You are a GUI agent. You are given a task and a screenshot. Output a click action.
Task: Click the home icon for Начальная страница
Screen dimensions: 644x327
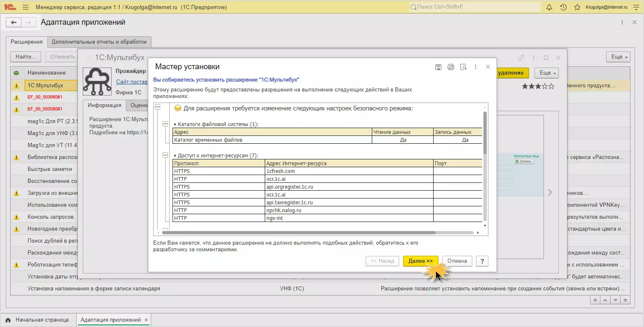[x=8, y=320]
